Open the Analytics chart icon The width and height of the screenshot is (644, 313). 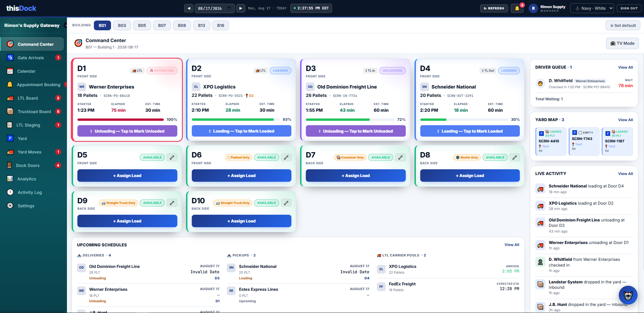pyautogui.click(x=10, y=179)
